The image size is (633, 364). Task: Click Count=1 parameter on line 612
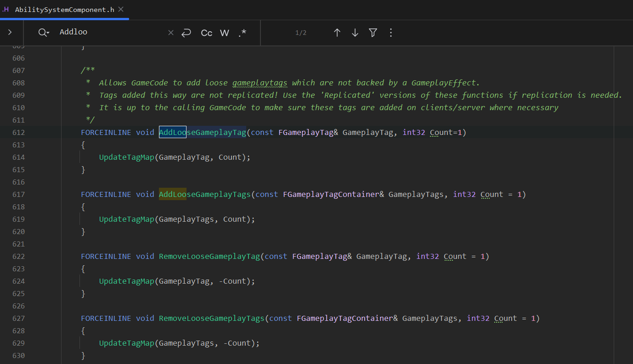[446, 132]
